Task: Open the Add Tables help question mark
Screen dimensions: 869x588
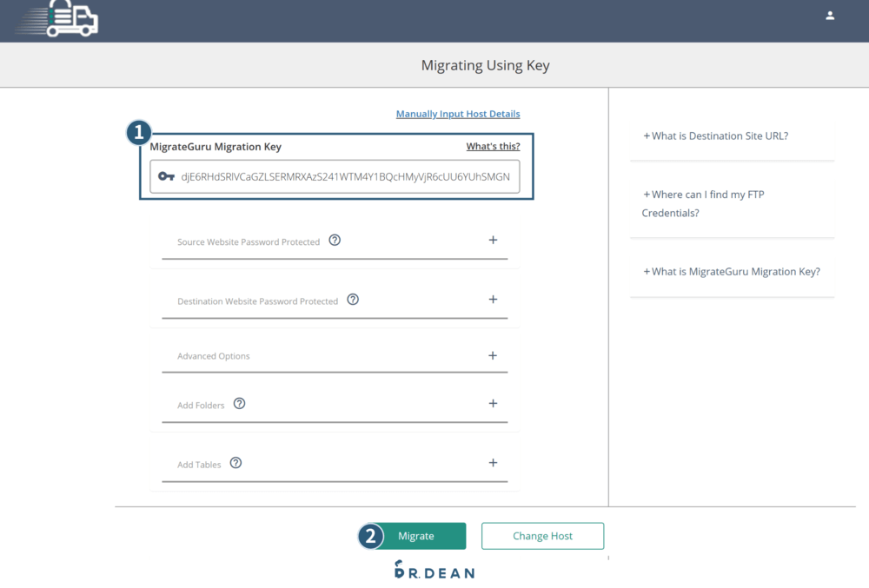Action: click(x=236, y=463)
